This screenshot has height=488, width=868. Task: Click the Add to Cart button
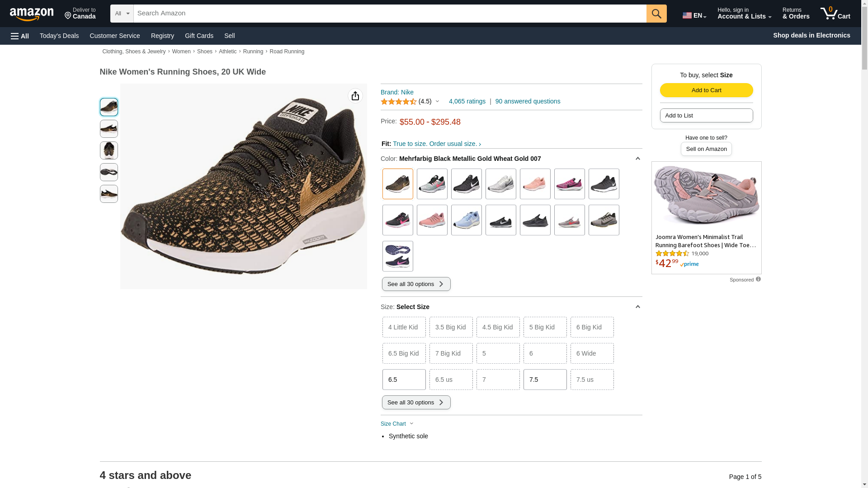pyautogui.click(x=706, y=90)
